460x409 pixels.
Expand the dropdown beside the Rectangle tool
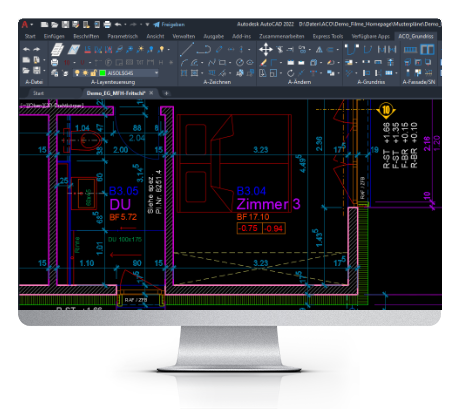230,63
